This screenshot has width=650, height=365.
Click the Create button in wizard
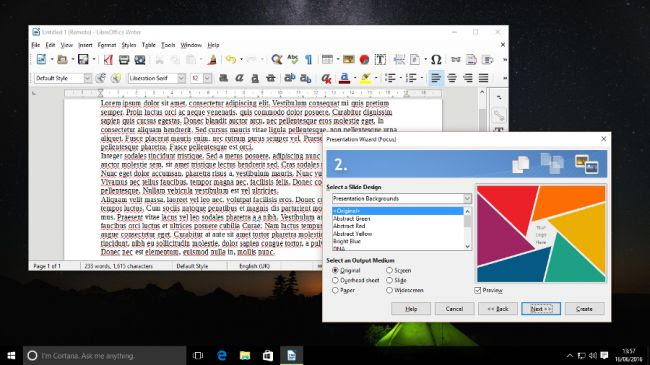585,309
